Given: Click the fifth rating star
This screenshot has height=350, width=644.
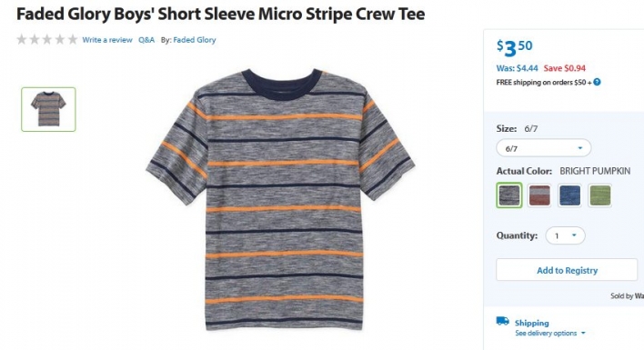Looking at the screenshot, I should [73, 39].
